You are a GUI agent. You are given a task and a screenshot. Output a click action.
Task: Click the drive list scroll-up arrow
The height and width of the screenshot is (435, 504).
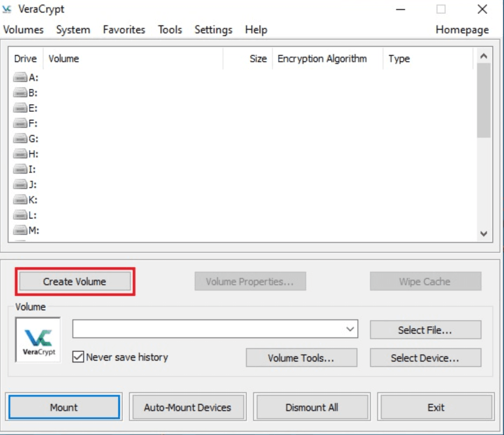pyautogui.click(x=484, y=56)
